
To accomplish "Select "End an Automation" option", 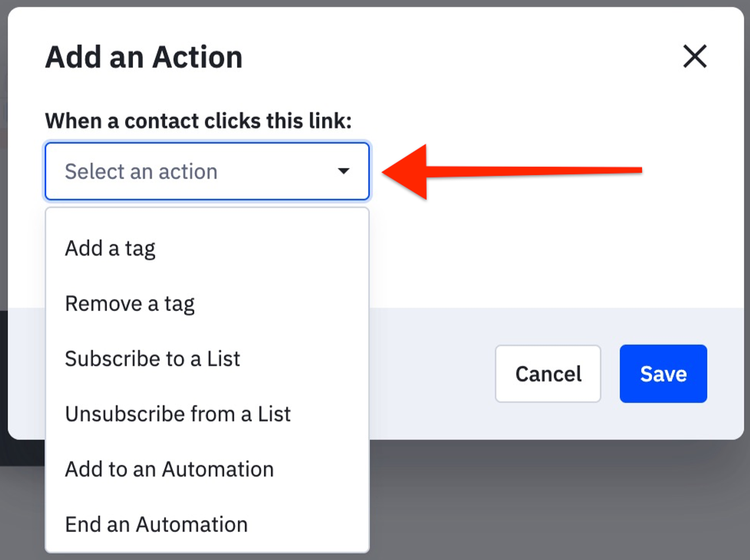I will click(x=156, y=524).
